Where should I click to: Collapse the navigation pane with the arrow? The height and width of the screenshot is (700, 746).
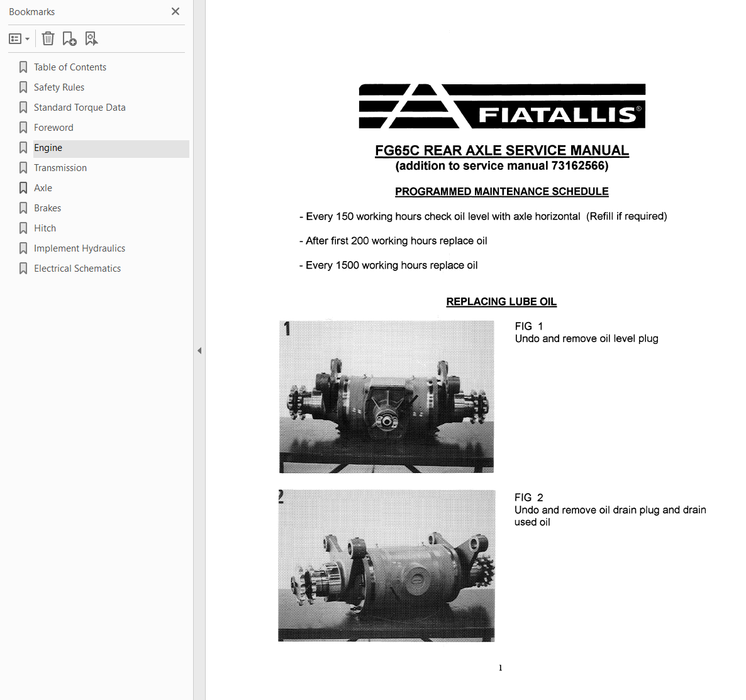click(x=199, y=351)
